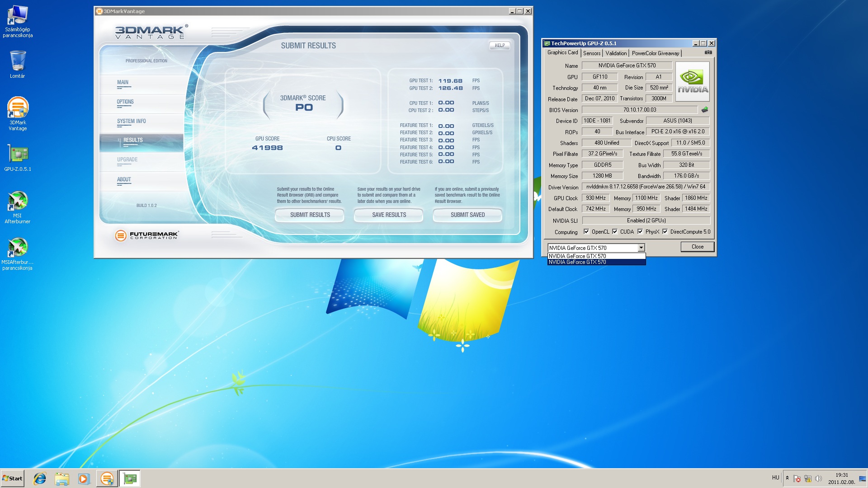Collapse the GPU selection dropdown arrow
Screen dimensions: 868x488
(x=641, y=248)
